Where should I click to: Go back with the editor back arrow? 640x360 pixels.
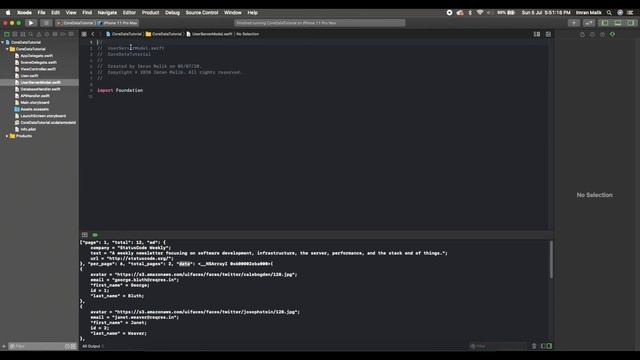click(x=93, y=34)
